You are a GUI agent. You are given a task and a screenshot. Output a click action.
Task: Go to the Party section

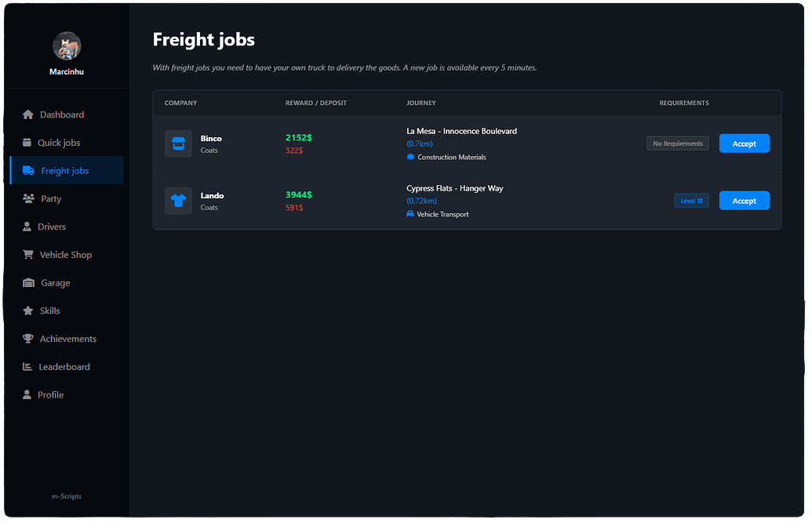pos(66,198)
